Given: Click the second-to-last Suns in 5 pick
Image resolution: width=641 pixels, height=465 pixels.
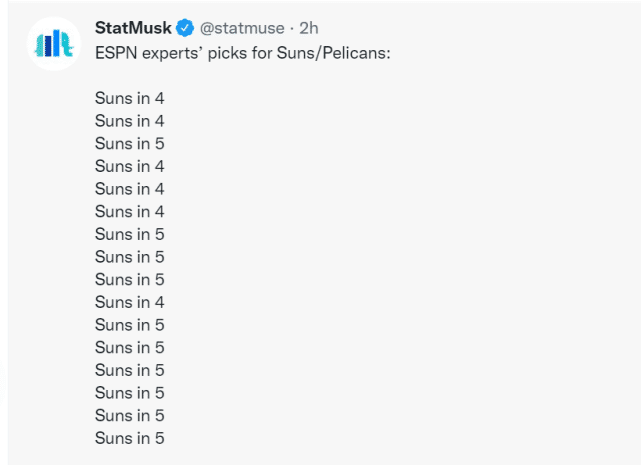Looking at the screenshot, I should pos(130,416).
